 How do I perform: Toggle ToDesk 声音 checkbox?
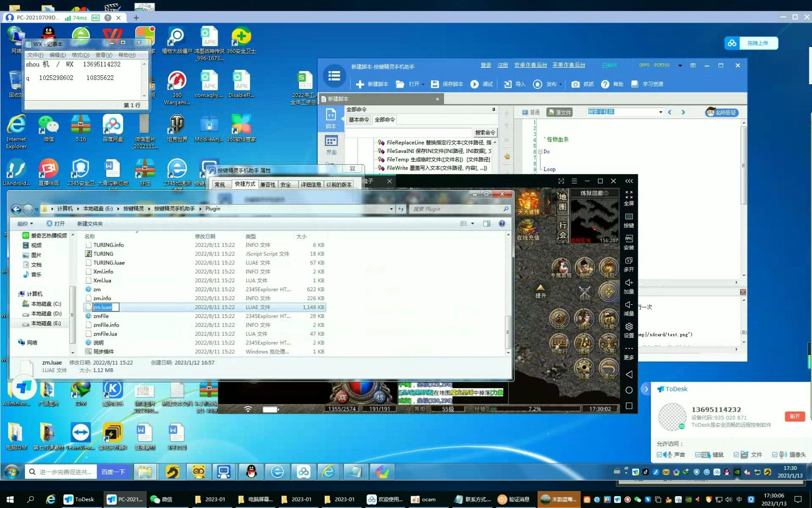coord(659,455)
